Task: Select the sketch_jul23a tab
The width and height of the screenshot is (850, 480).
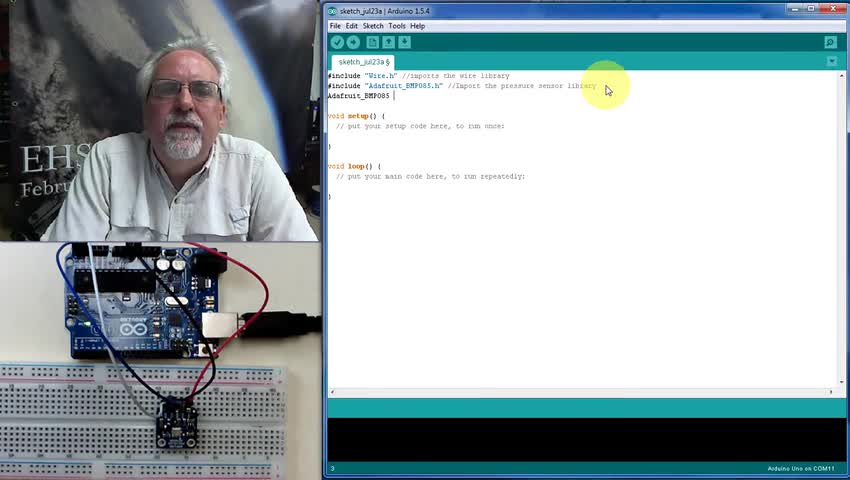Action: 363,62
